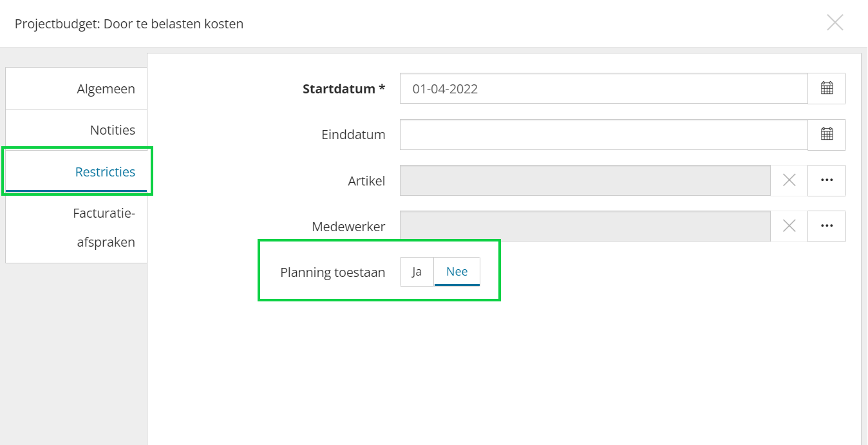
Task: Open the Notities tab
Action: point(112,130)
